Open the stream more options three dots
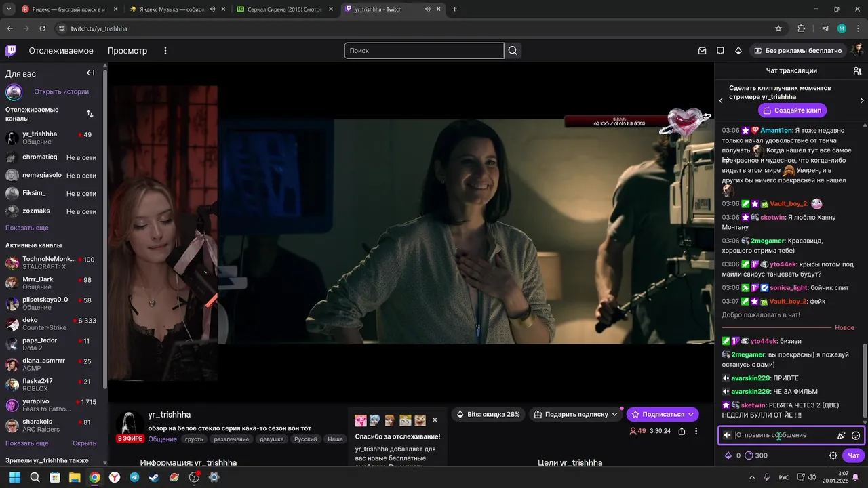 click(x=696, y=431)
